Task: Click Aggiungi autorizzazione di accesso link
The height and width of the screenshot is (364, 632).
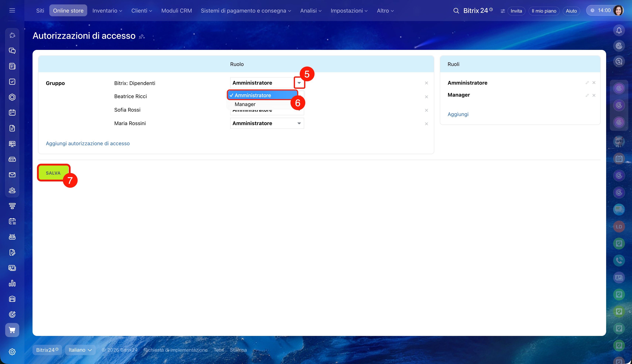Action: coord(87,144)
